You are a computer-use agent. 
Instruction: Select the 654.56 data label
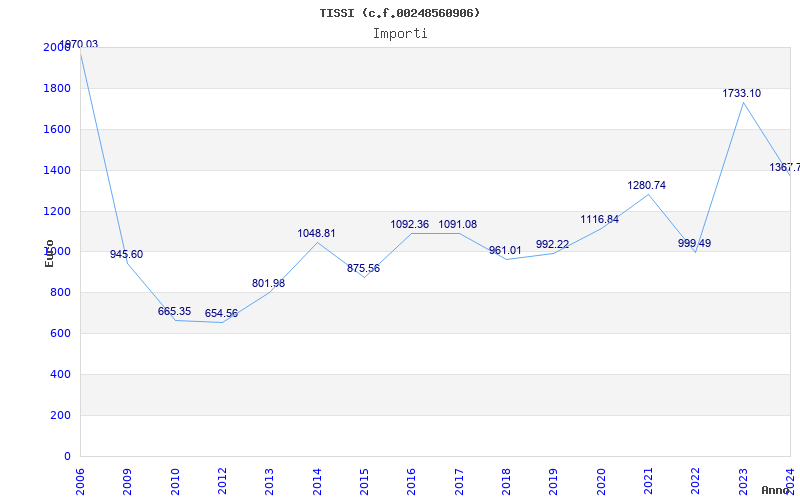click(x=221, y=313)
